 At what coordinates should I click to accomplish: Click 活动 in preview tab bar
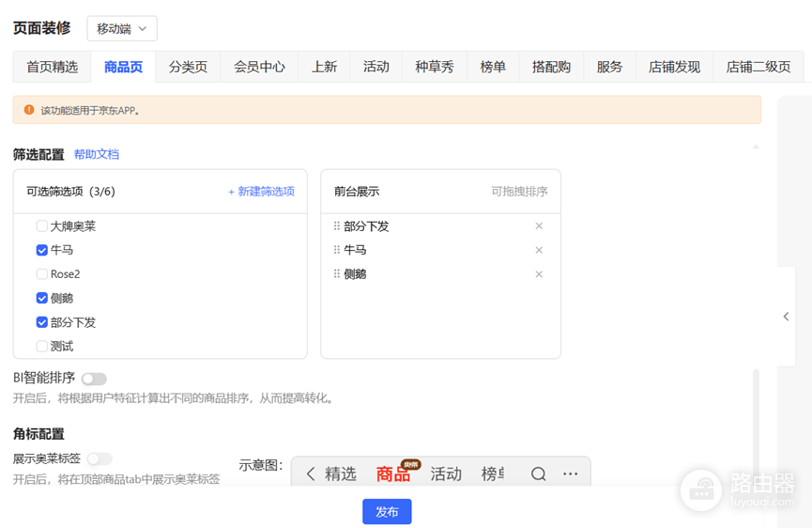click(x=446, y=474)
